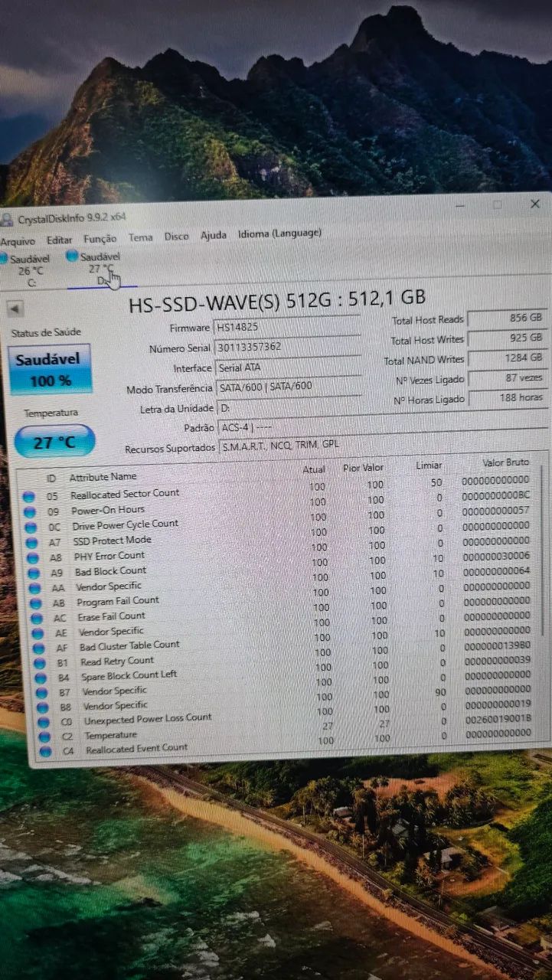
Task: Select the Spare Block Count Left name
Action: (x=129, y=675)
